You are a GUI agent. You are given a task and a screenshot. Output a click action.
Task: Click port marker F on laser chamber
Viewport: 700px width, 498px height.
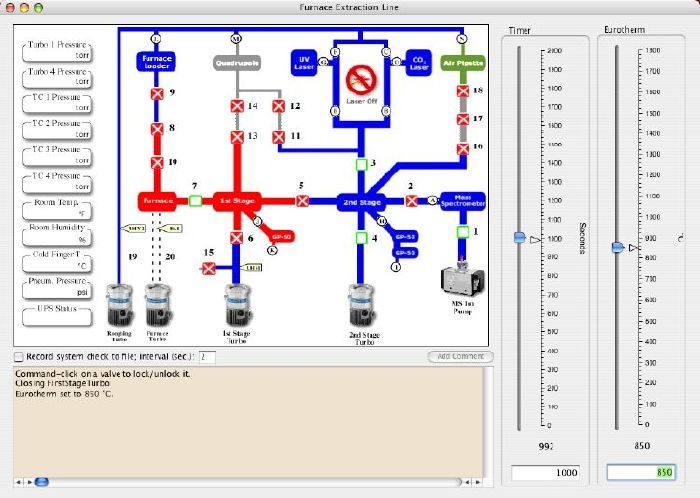(335, 52)
